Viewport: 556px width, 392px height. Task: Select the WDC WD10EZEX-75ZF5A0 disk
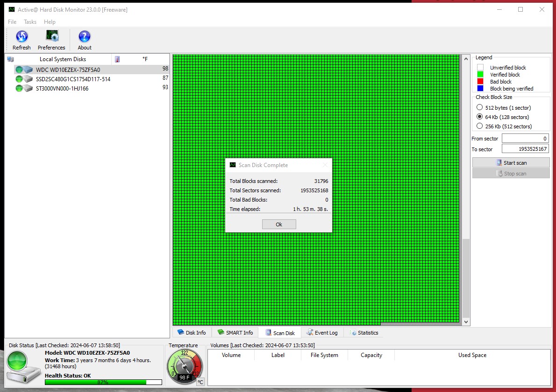(68, 70)
